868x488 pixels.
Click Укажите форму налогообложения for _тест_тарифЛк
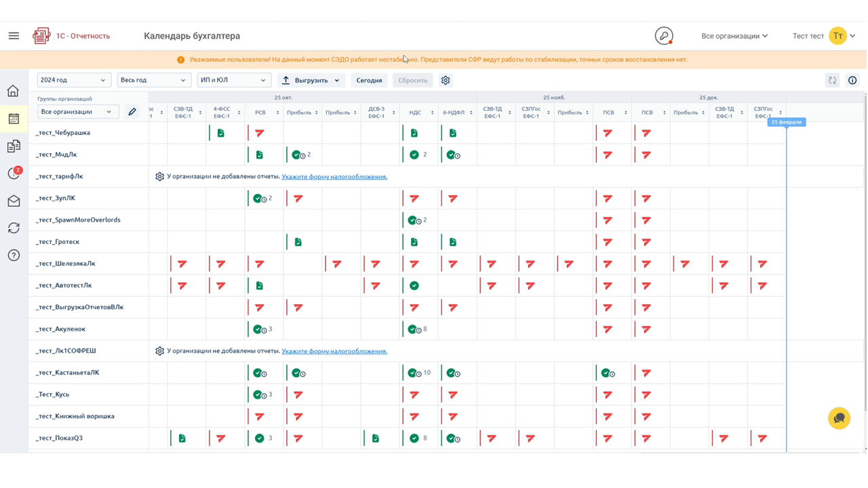(x=334, y=176)
